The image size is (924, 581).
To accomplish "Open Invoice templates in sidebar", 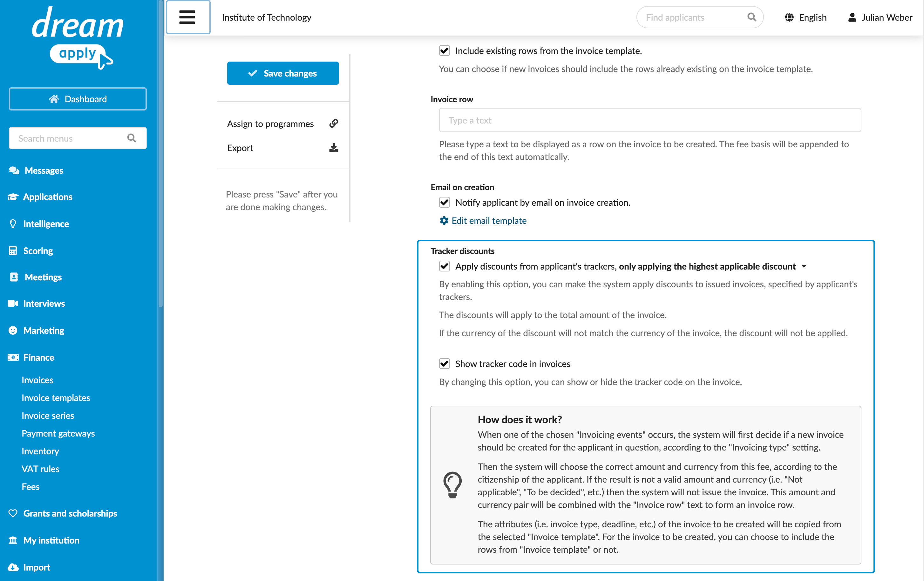I will click(x=56, y=398).
